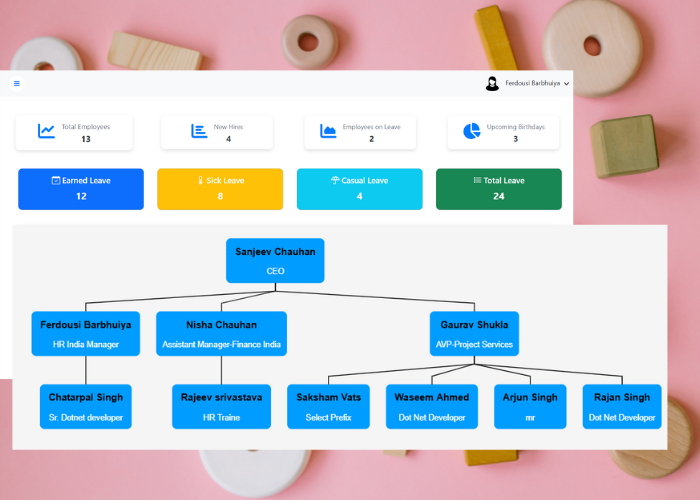The width and height of the screenshot is (700, 500).
Task: Select the Ferdousi Barbhuiya org chart node
Action: click(x=86, y=334)
